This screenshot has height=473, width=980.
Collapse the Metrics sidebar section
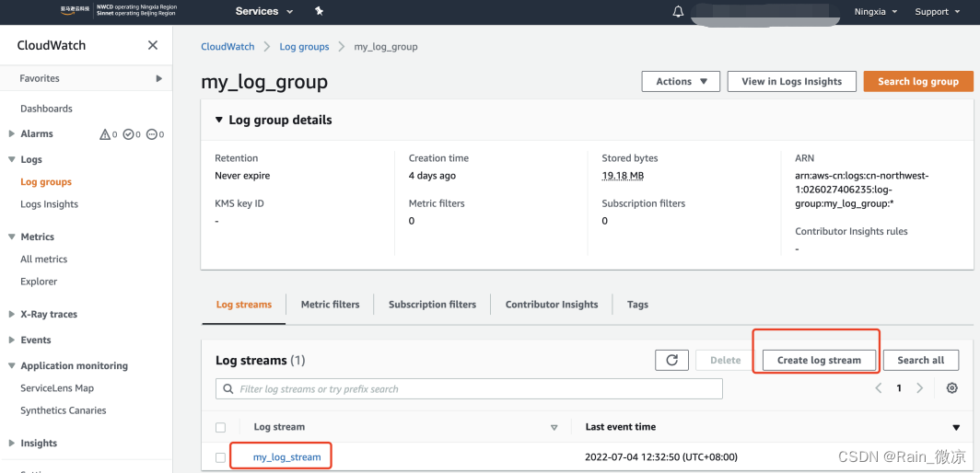(12, 236)
